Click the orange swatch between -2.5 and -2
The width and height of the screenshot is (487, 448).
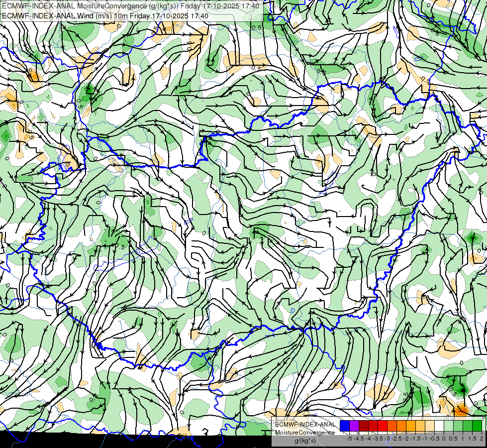click(401, 426)
